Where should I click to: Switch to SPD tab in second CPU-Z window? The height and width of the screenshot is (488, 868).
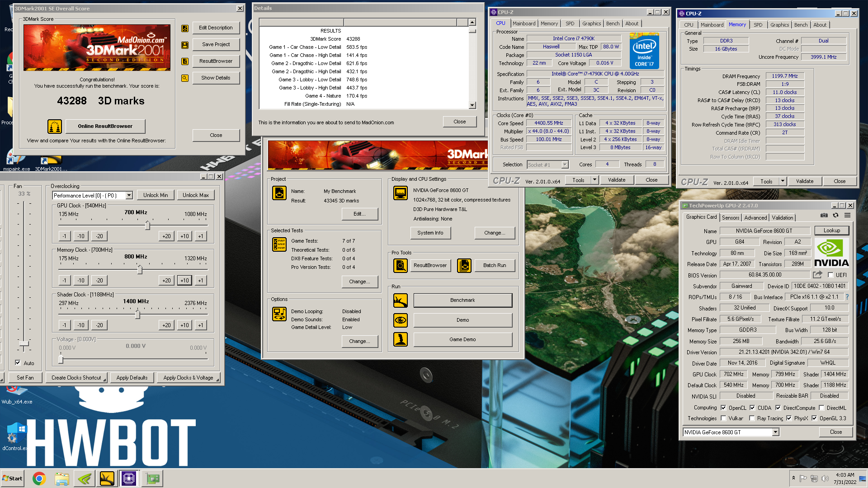click(758, 25)
